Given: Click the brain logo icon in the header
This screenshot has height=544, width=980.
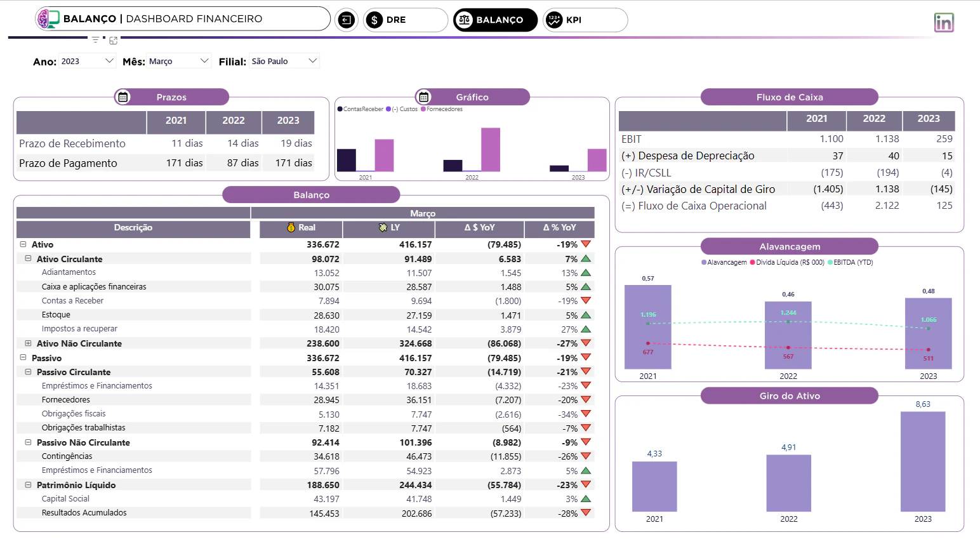Looking at the screenshot, I should click(x=48, y=19).
